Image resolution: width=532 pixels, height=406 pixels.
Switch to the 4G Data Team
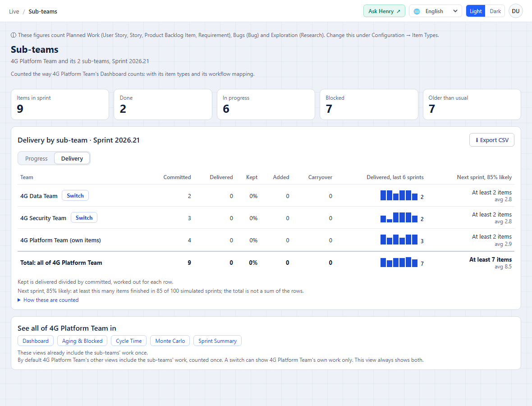point(75,195)
